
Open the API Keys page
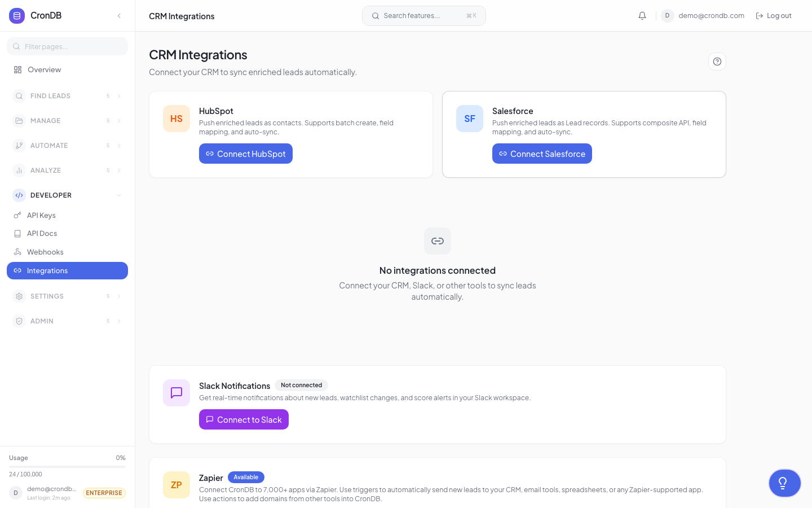coord(67,215)
